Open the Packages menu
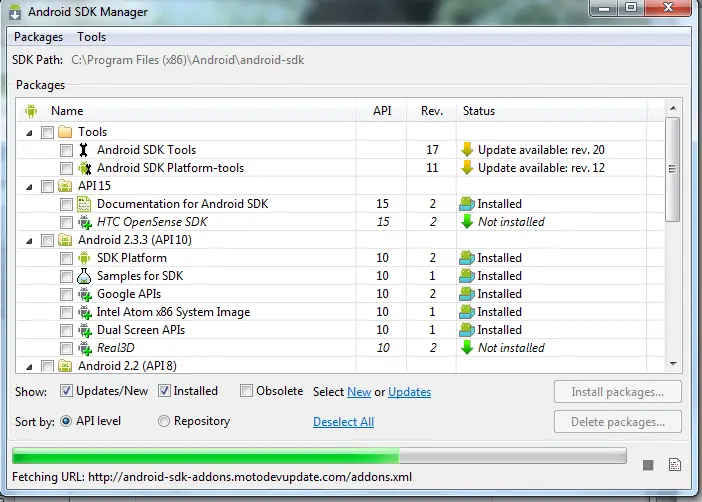Image resolution: width=702 pixels, height=502 pixels. [39, 37]
